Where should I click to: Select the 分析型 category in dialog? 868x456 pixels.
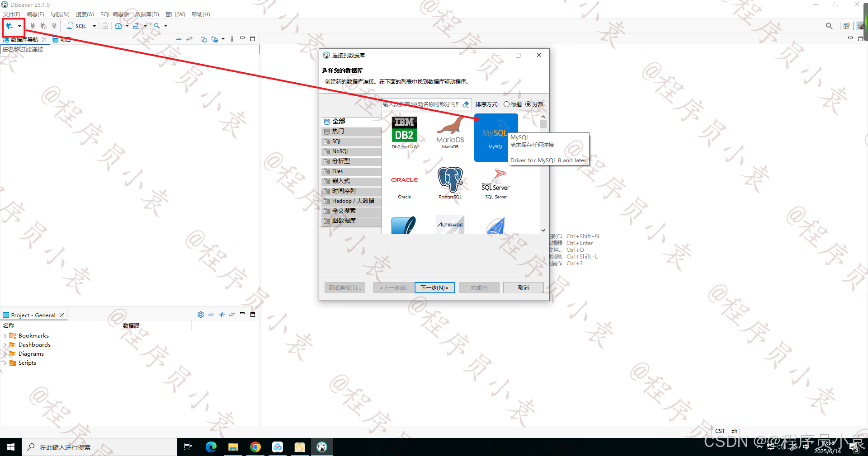(352, 161)
